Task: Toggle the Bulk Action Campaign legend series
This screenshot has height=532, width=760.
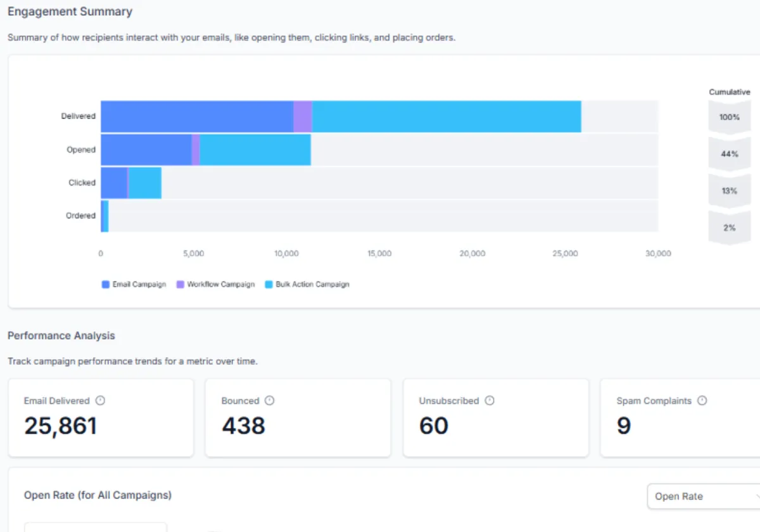Action: [307, 284]
